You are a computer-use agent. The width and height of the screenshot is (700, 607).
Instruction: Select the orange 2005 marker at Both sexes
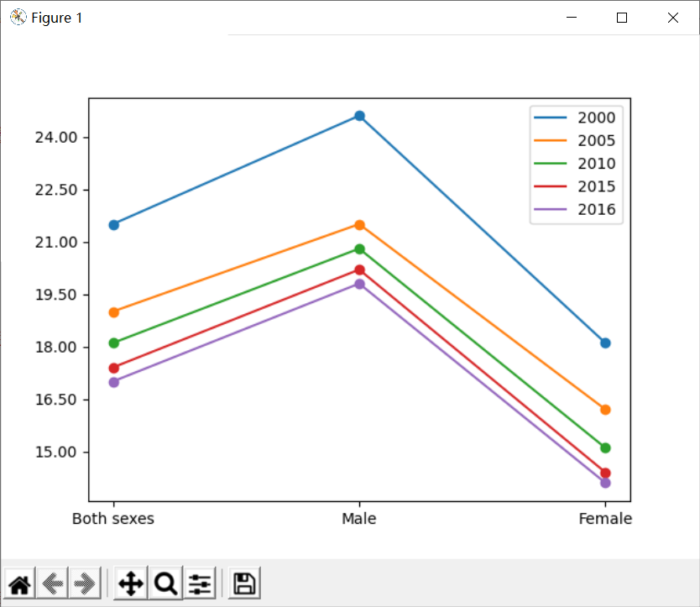click(114, 312)
